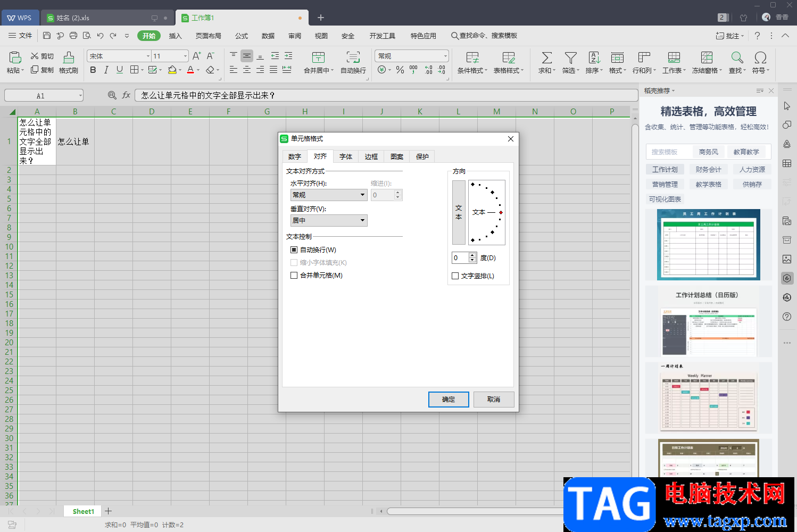This screenshot has height=532, width=797.
Task: Click the Paste icon in the ribbon
Action: (15, 57)
